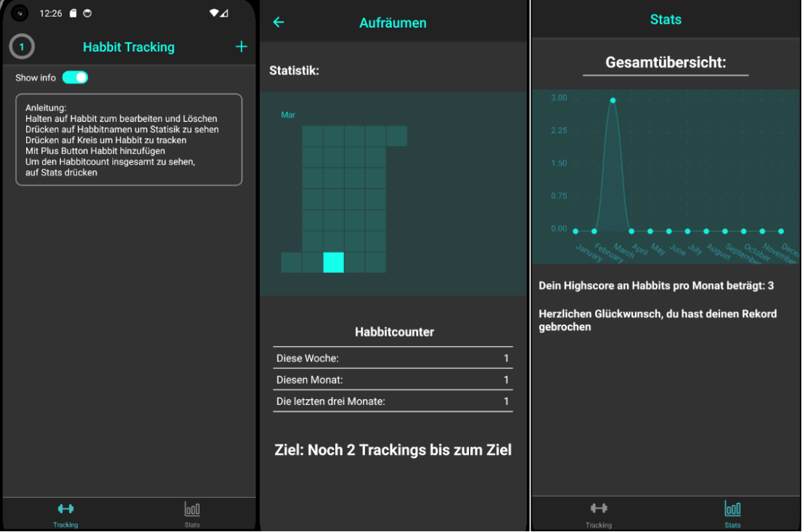Image resolution: width=802 pixels, height=532 pixels.
Task: Click the May axis label in chart
Action: [x=658, y=249]
